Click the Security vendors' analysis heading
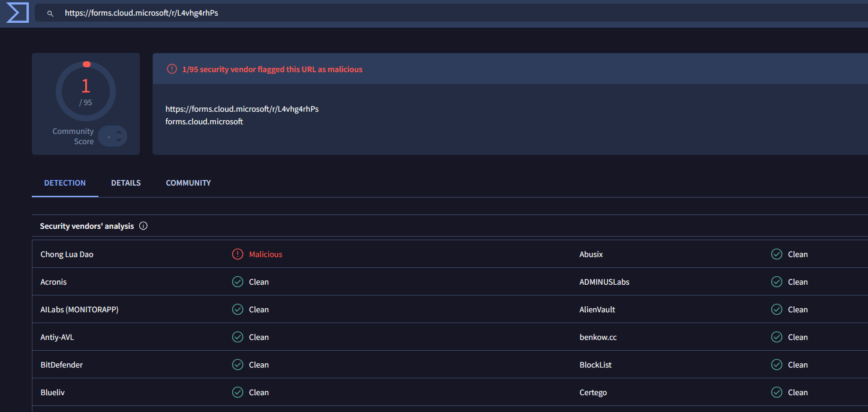Screen dimensions: 868x412 coord(87,226)
